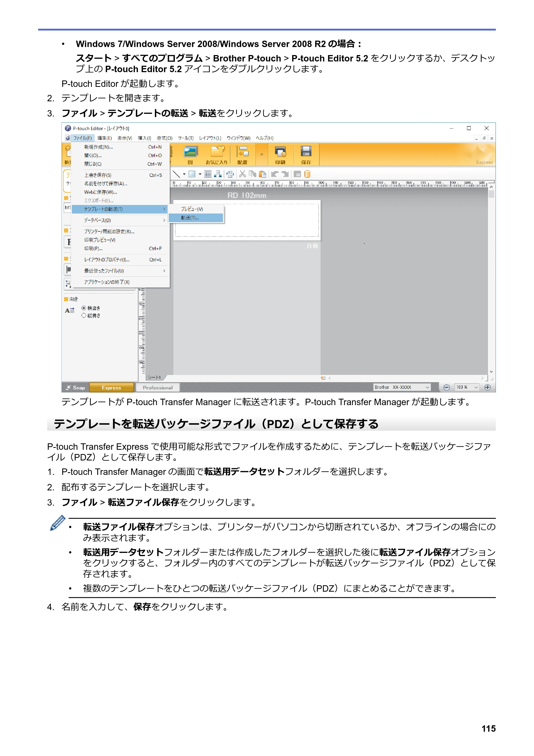
Task: Select the rectangle shape tool
Action: (192, 174)
